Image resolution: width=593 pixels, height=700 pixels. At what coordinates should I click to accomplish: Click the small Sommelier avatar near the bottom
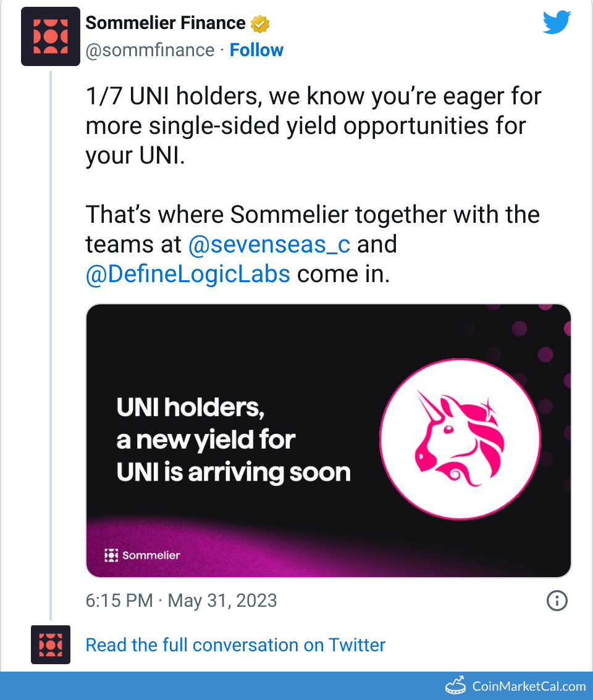51,644
